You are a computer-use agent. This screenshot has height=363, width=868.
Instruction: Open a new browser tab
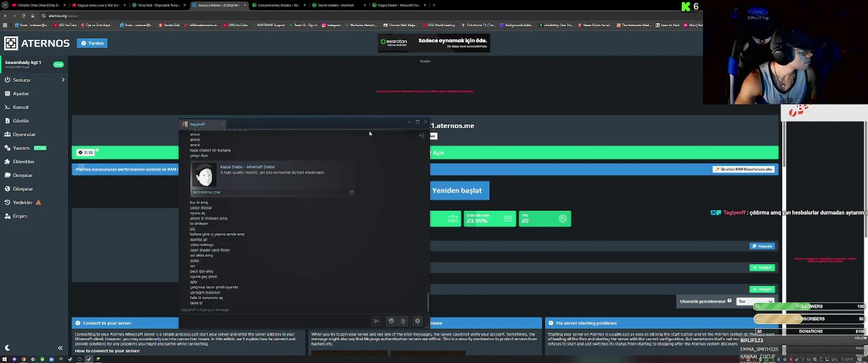coord(434,5)
